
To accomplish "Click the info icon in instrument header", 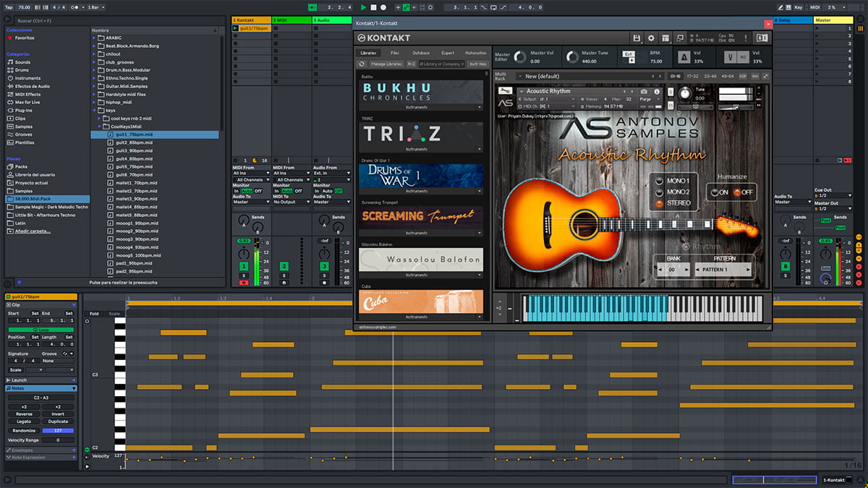I will tap(655, 91).
